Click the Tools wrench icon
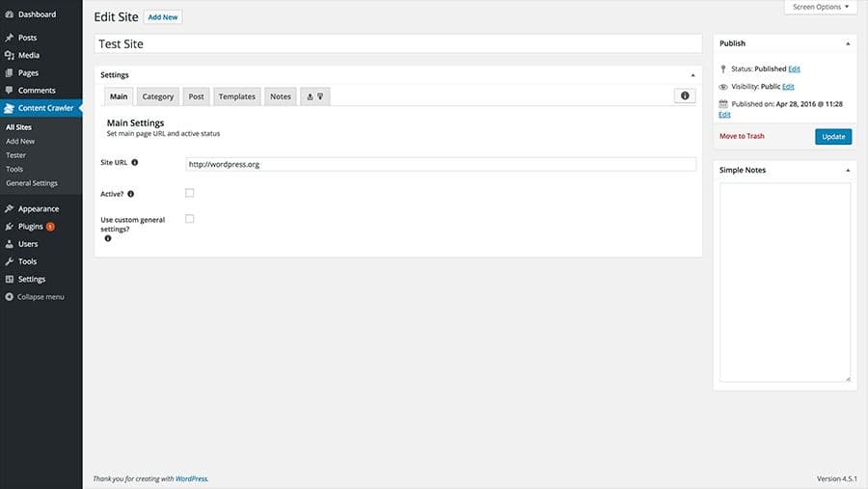The height and width of the screenshot is (489, 868). click(9, 261)
